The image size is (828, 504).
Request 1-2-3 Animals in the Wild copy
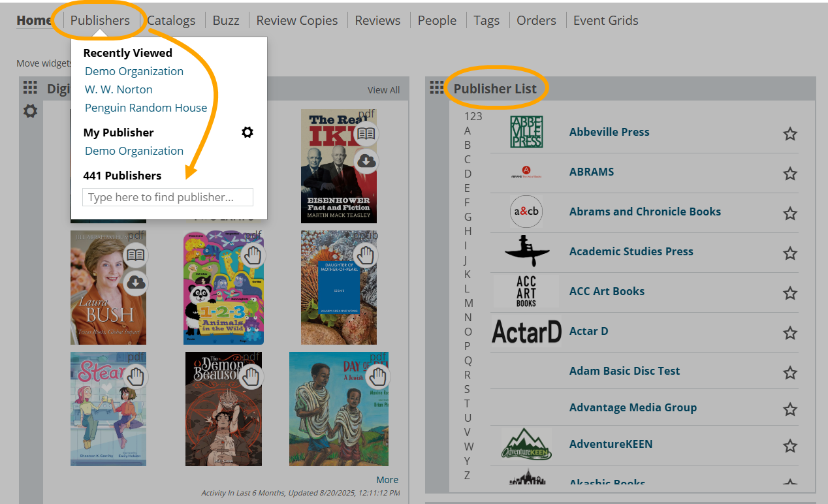[x=253, y=255]
